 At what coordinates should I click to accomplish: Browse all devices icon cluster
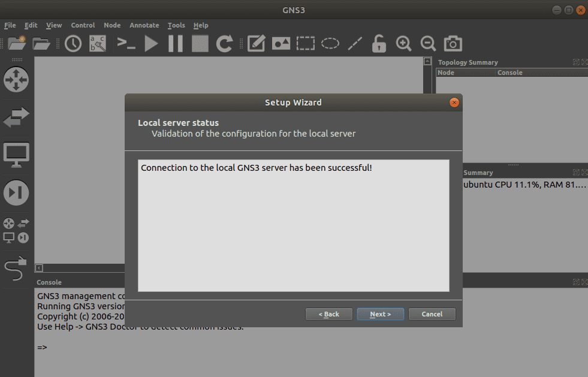pyautogui.click(x=16, y=230)
